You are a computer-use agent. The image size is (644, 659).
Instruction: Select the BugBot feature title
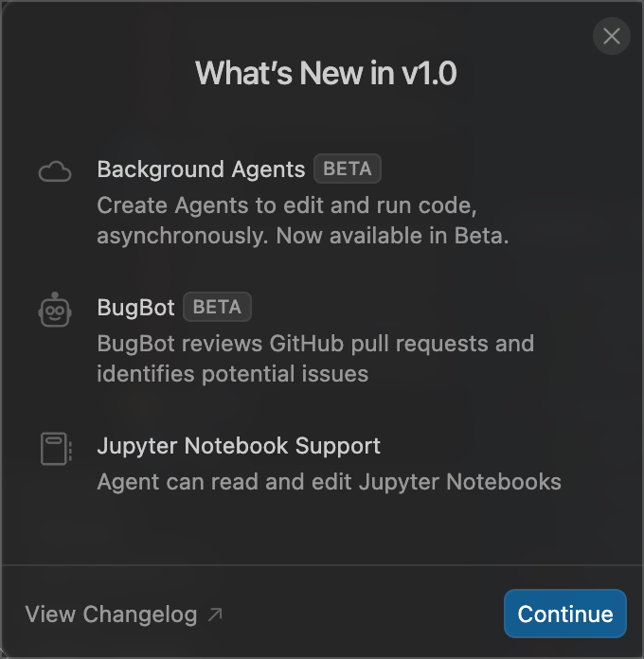click(x=135, y=307)
